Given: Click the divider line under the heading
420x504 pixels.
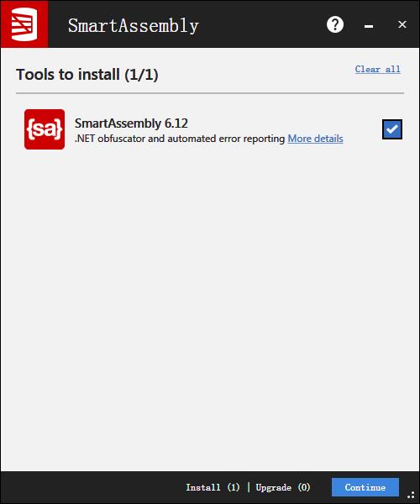Looking at the screenshot, I should tap(210, 93).
